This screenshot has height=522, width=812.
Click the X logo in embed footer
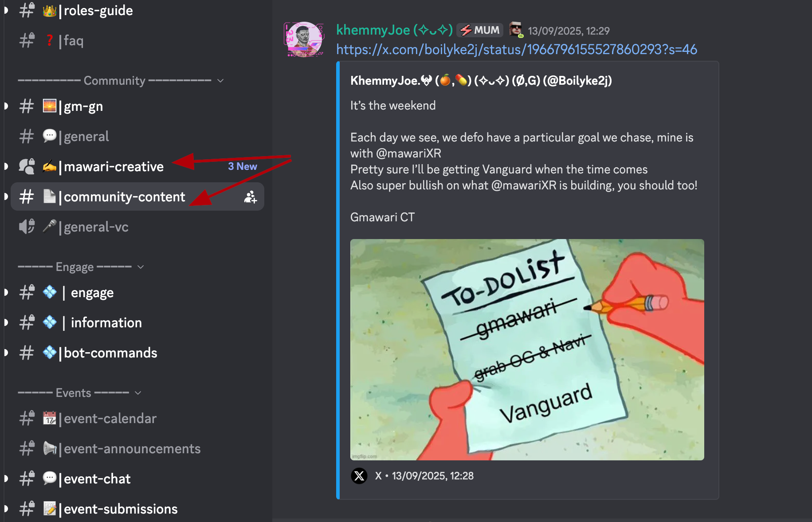click(359, 476)
